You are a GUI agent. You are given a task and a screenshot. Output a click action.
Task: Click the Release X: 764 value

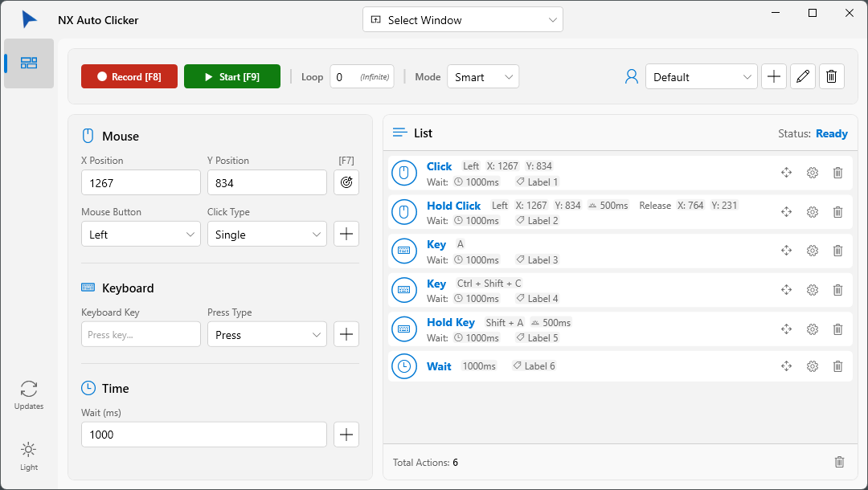tap(691, 205)
